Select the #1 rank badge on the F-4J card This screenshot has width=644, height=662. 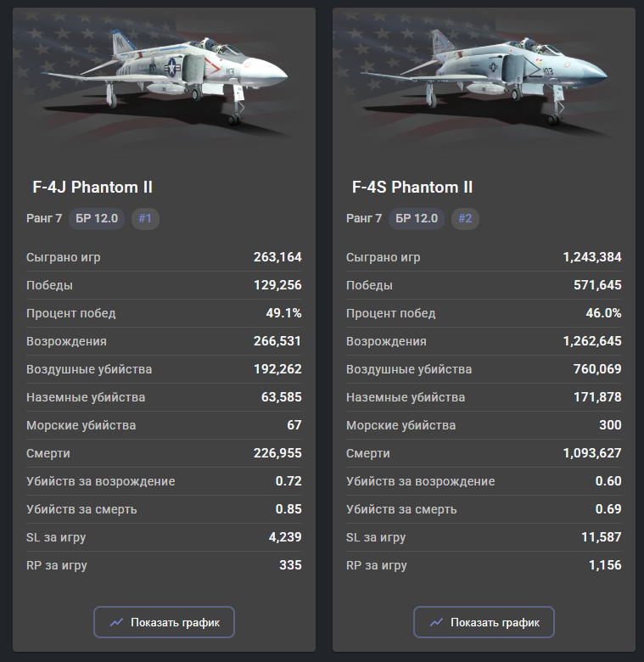[145, 219]
